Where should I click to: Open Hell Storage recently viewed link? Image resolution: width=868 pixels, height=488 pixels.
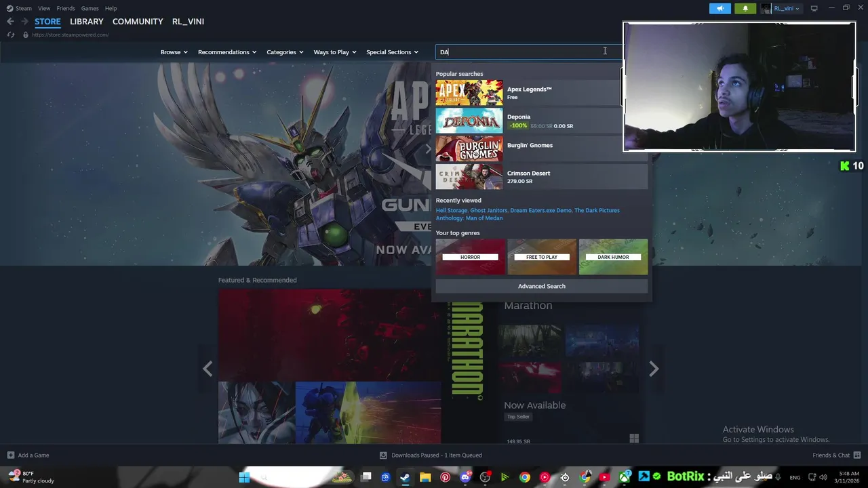(451, 210)
